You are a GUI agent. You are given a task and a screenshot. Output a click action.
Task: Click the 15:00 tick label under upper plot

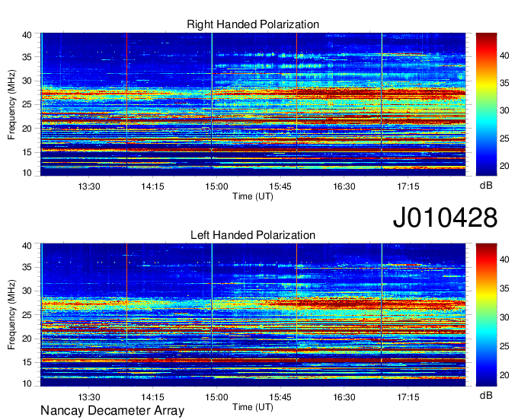(x=216, y=186)
